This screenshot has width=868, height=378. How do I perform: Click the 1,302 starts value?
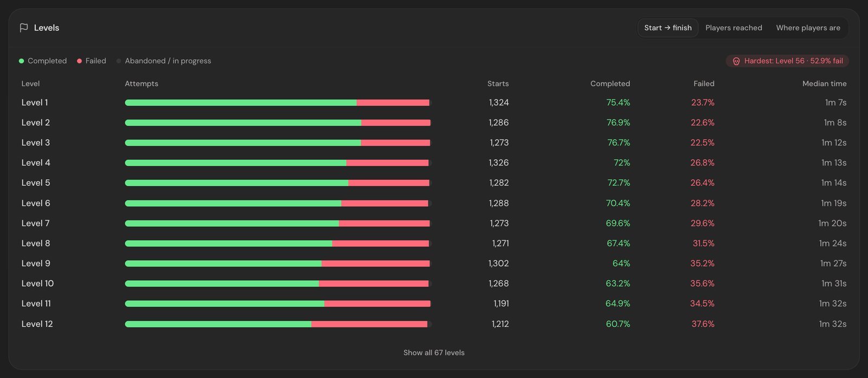tap(499, 263)
